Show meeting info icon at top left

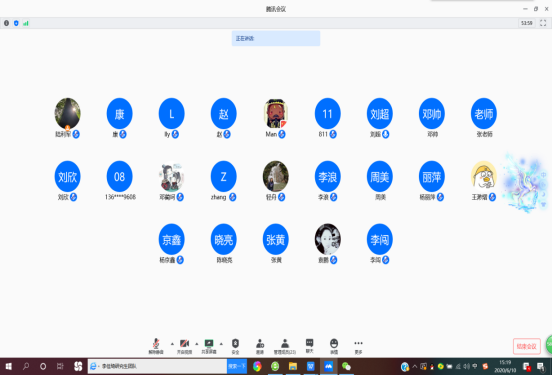6,23
